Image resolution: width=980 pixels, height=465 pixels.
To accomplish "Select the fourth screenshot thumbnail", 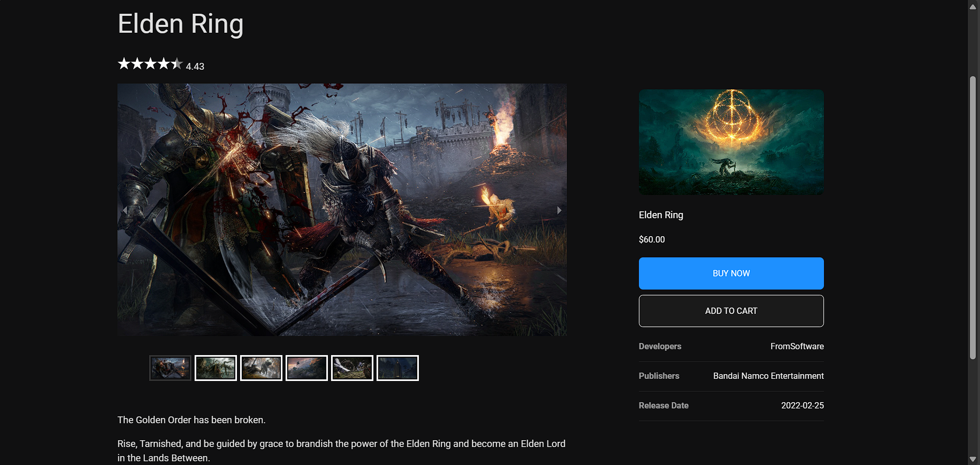I will (307, 368).
